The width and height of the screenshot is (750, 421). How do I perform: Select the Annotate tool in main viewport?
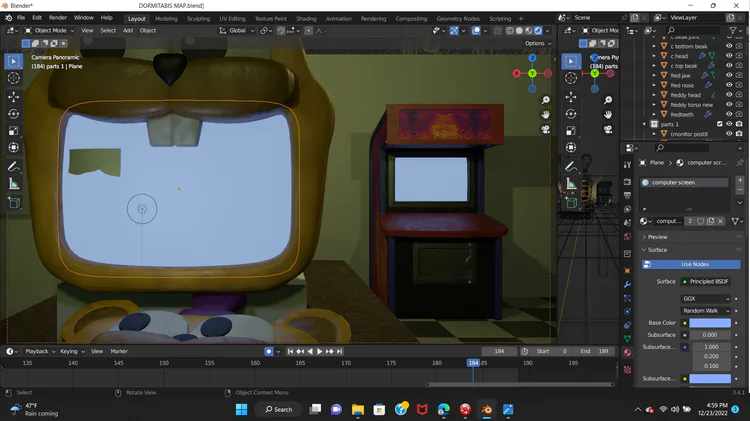coord(13,166)
